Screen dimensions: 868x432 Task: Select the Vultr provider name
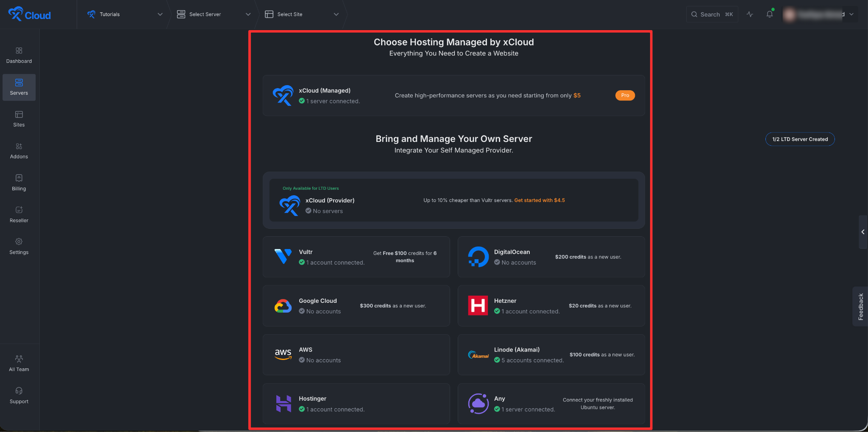pos(306,252)
